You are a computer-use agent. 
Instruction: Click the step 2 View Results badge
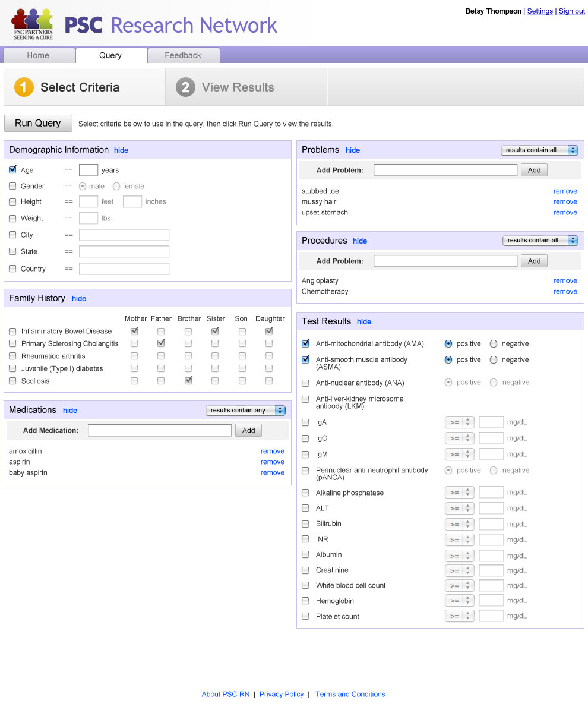185,87
